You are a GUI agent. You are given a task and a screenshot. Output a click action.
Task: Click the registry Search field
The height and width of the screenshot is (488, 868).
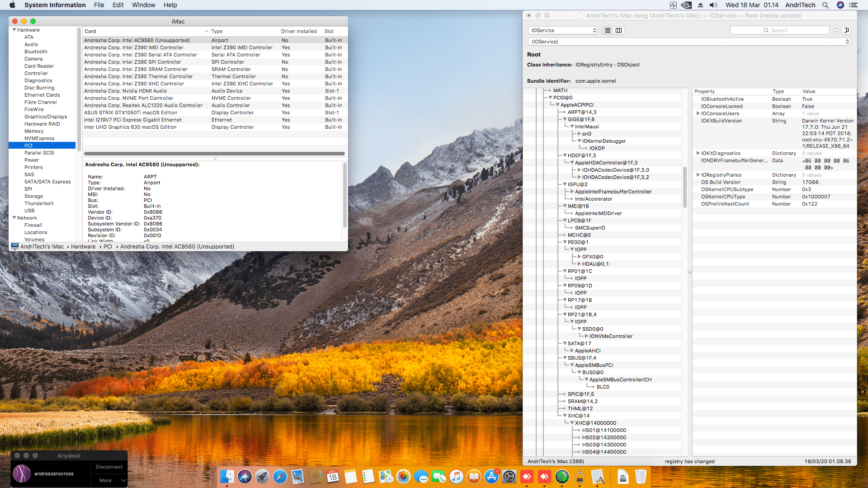pyautogui.click(x=780, y=30)
